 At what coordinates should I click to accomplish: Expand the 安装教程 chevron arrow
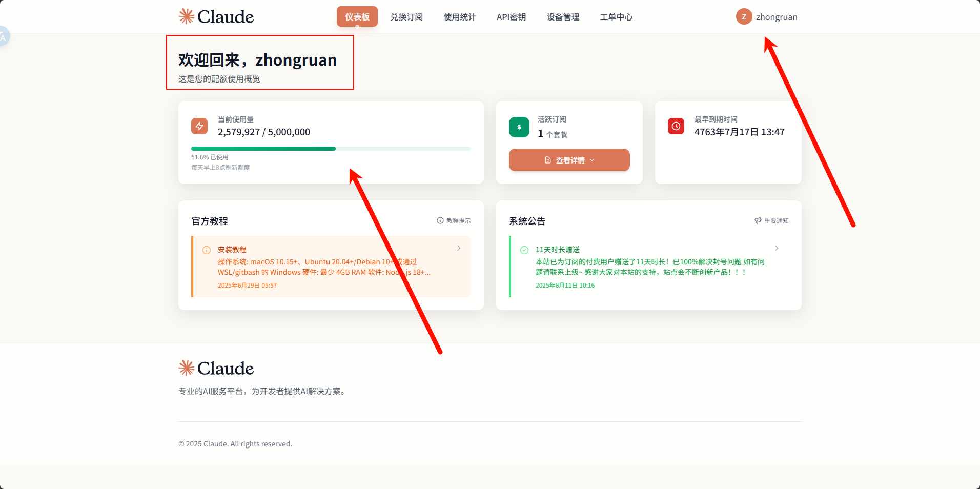click(x=459, y=248)
